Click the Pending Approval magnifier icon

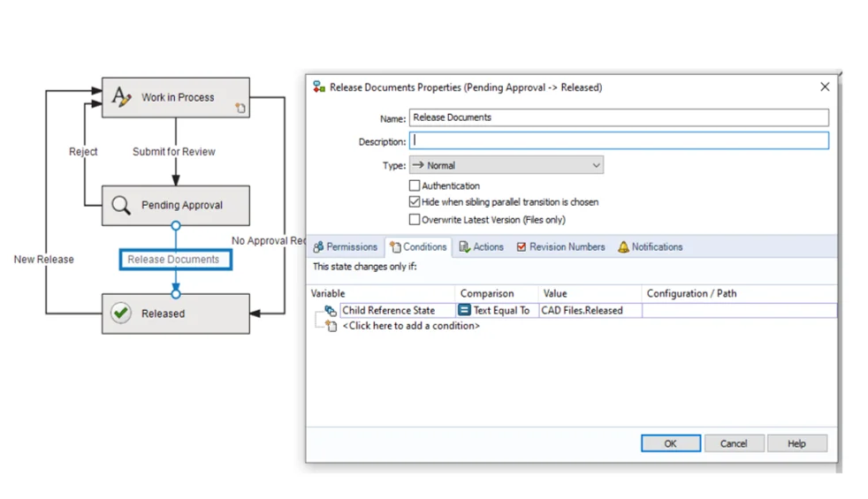pos(121,205)
